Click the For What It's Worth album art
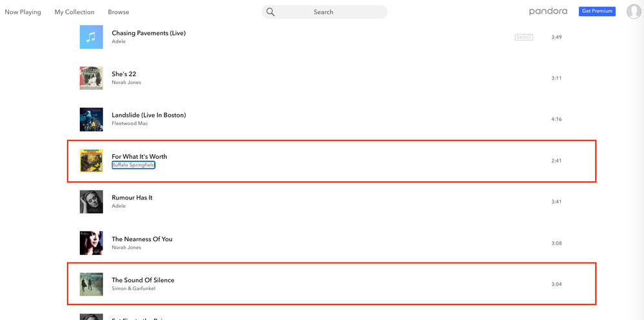 click(x=91, y=161)
